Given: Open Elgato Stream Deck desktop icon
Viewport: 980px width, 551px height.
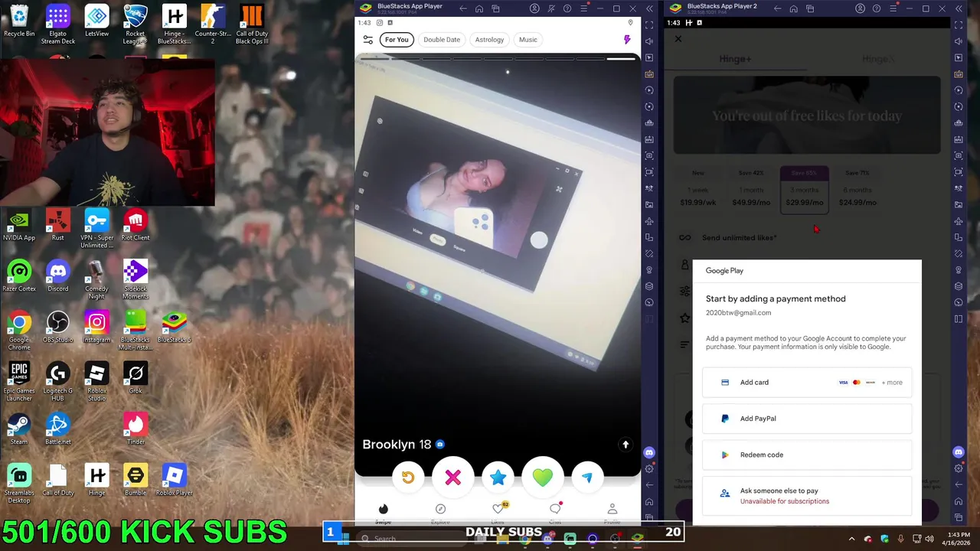Looking at the screenshot, I should 58,24.
